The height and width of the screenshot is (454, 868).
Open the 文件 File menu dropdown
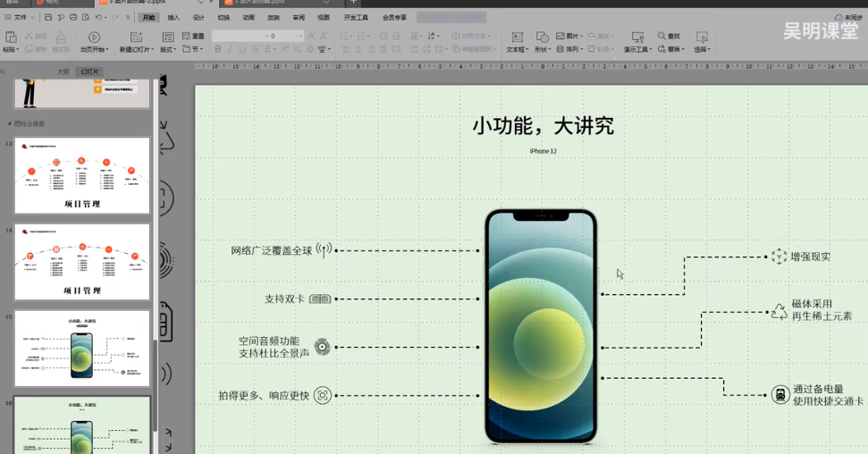point(20,17)
